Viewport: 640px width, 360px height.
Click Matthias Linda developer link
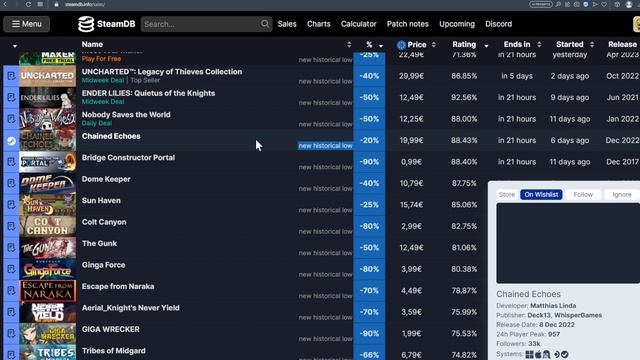[x=553, y=306]
